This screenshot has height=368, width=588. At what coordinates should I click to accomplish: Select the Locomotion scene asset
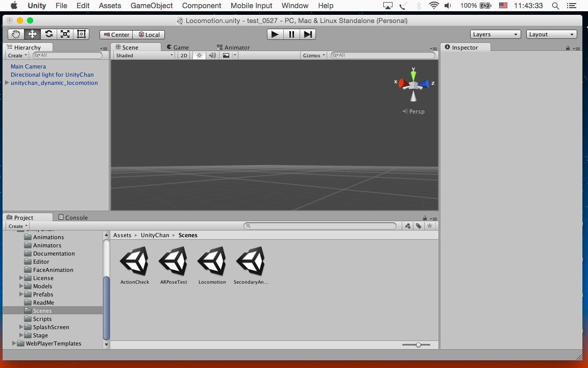212,265
